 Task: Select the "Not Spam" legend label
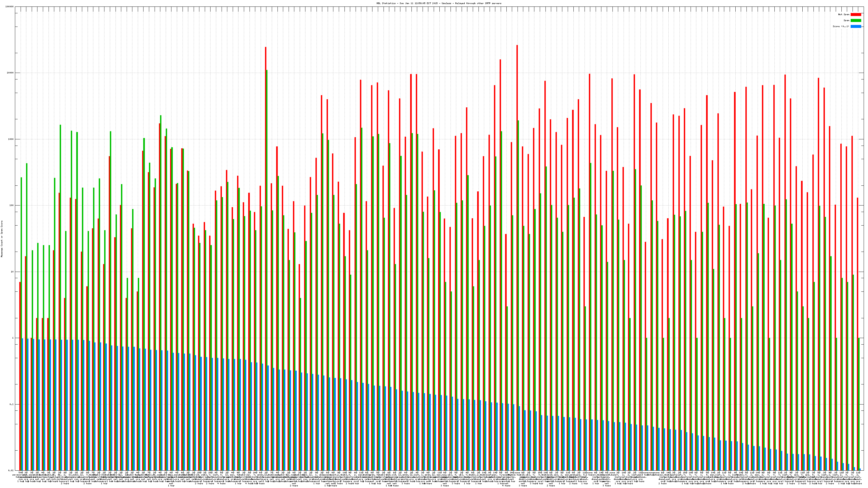844,14
